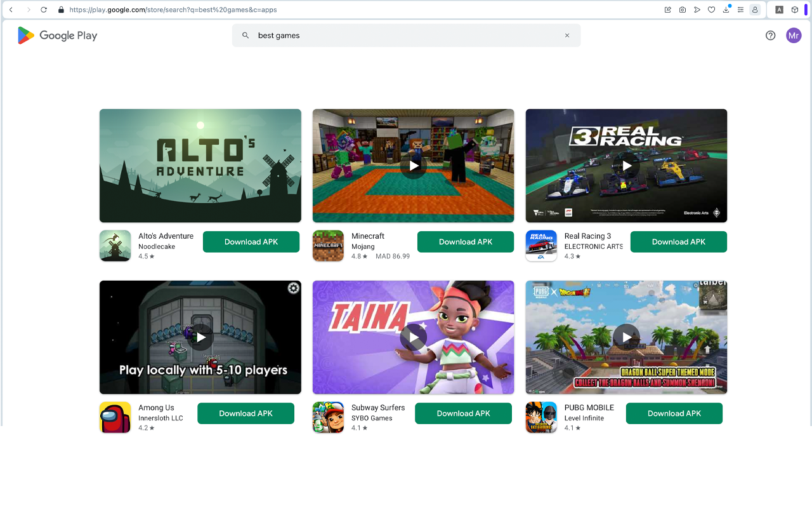The width and height of the screenshot is (812, 508).
Task: Edit the 'best games' search field
Action: pos(406,36)
